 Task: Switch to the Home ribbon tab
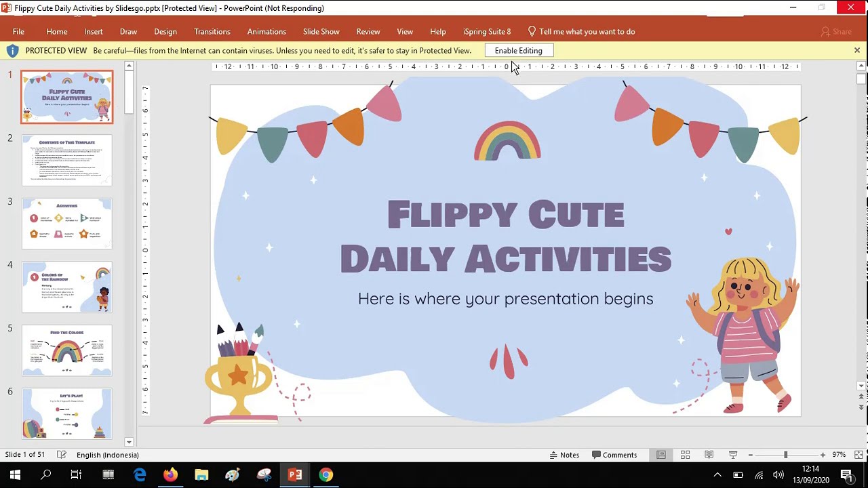click(57, 32)
